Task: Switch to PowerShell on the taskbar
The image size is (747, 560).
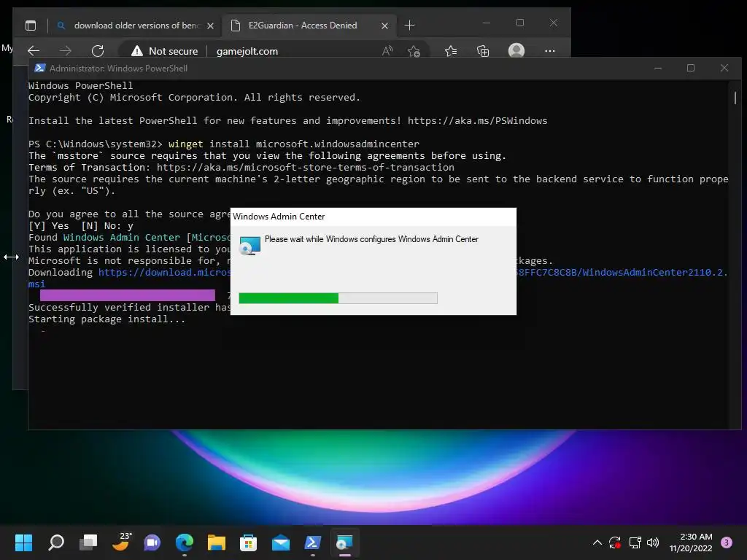Action: click(x=312, y=542)
